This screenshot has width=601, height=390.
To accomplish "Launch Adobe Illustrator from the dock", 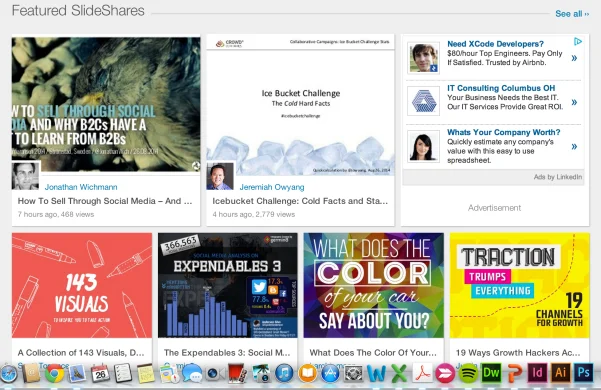I will tap(560, 373).
